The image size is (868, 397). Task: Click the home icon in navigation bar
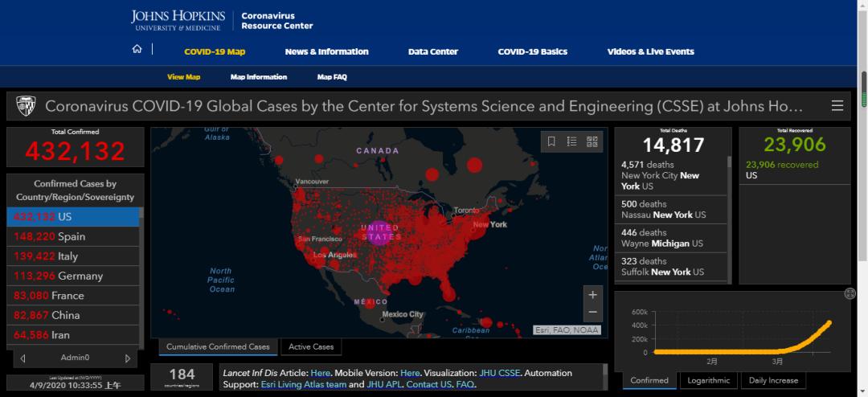pyautogui.click(x=137, y=49)
